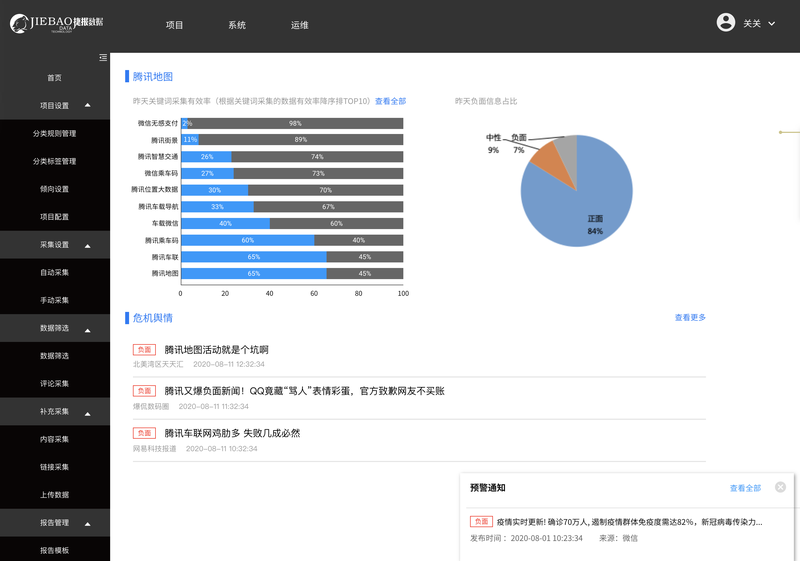Open the 项目 top menu
This screenshot has height=561, width=800.
point(174,25)
